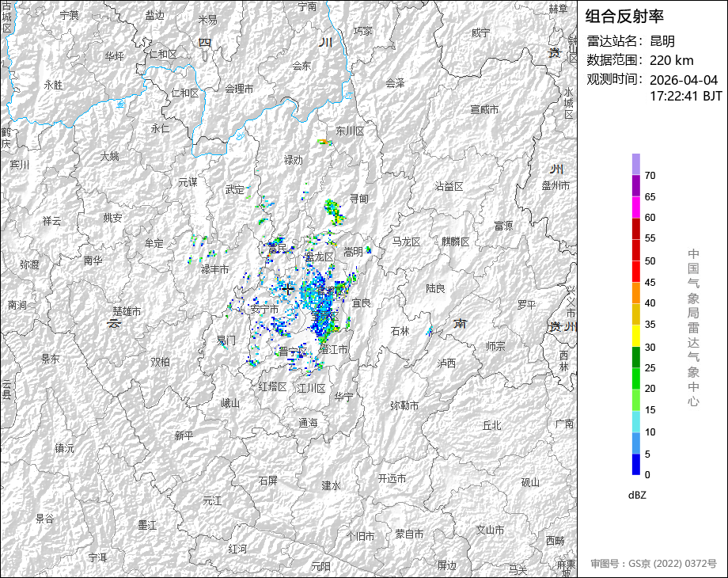Click the observation date 2026-04-04

click(x=684, y=80)
